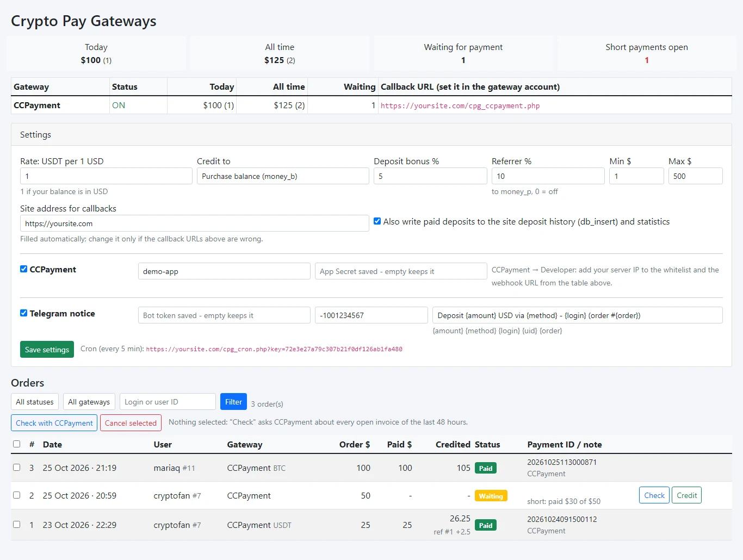This screenshot has height=560, width=743.
Task: Edit the Referrer % field
Action: (x=548, y=176)
